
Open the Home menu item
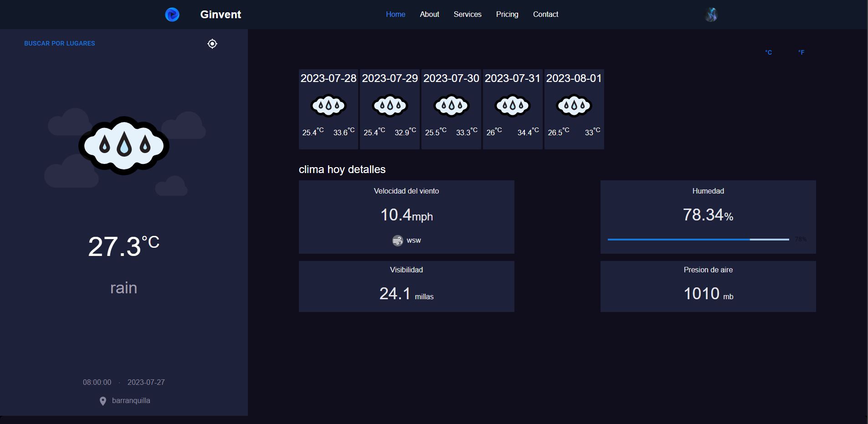tap(395, 15)
